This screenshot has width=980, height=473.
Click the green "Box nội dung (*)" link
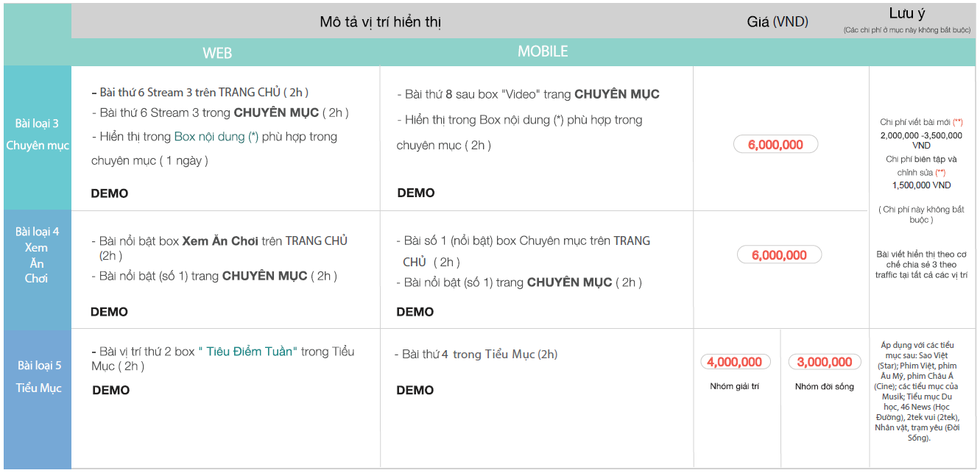216,137
